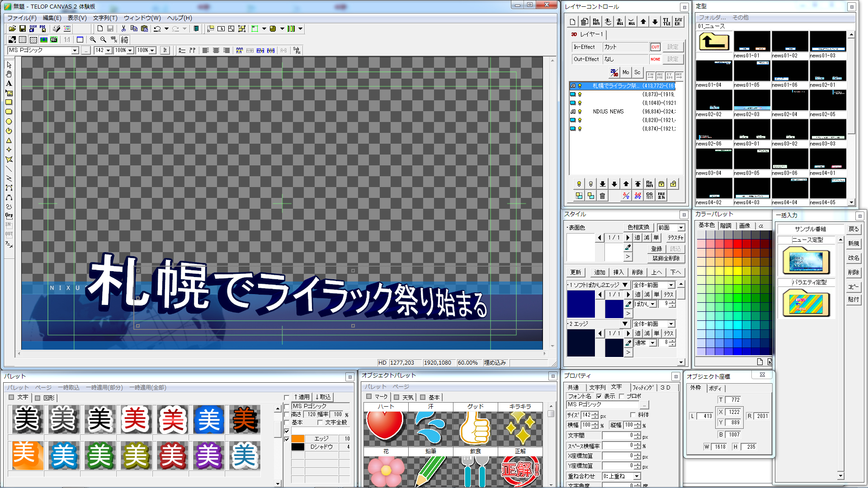This screenshot has width=868, height=488.
Task: Open the ウィンドウ(W) menu
Action: click(142, 18)
